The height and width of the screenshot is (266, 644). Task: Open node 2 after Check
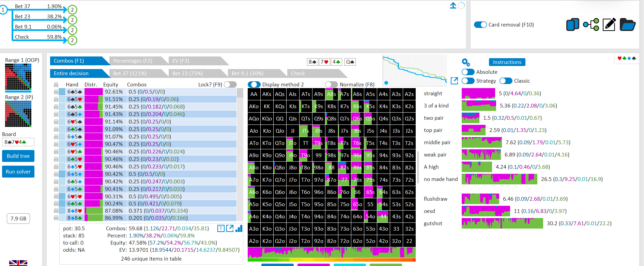(x=72, y=40)
